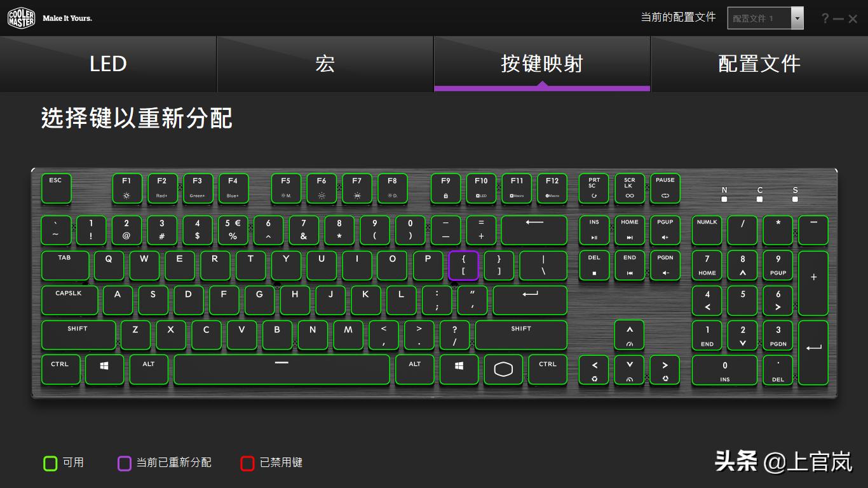Click the help question mark icon
This screenshot has width=868, height=488.
[825, 18]
